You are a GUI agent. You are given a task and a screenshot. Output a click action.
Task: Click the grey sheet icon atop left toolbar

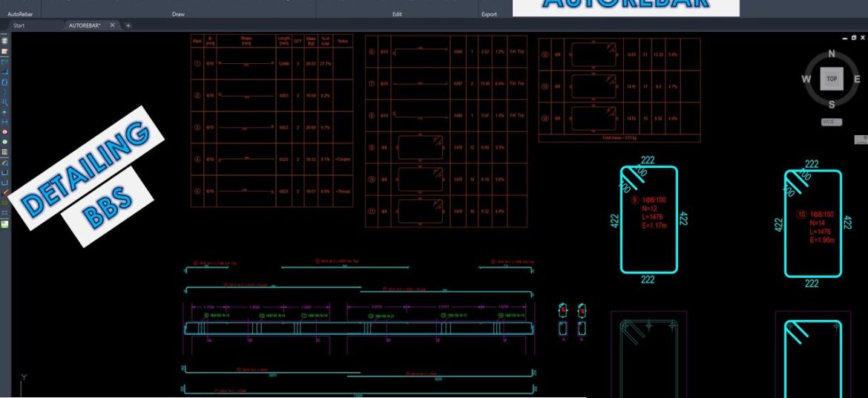point(5,40)
